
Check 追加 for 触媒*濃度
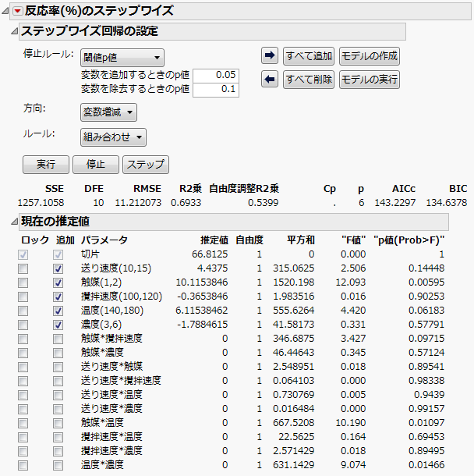pyautogui.click(x=58, y=353)
